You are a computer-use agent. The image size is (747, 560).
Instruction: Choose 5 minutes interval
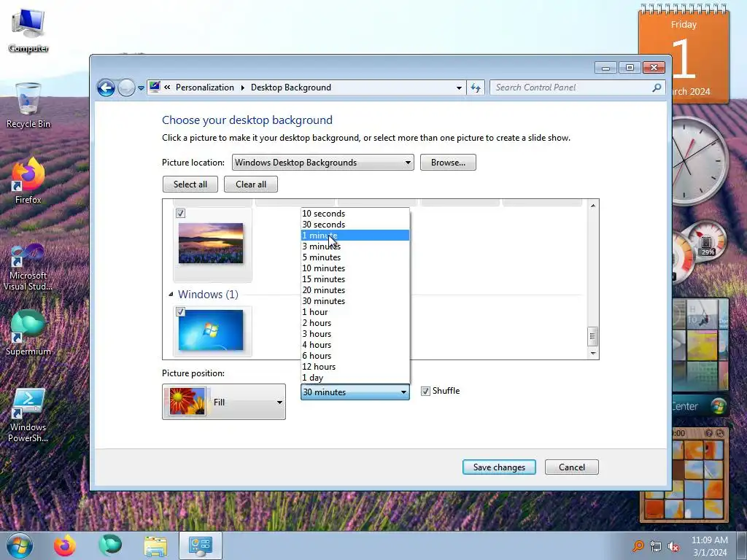pyautogui.click(x=355, y=257)
